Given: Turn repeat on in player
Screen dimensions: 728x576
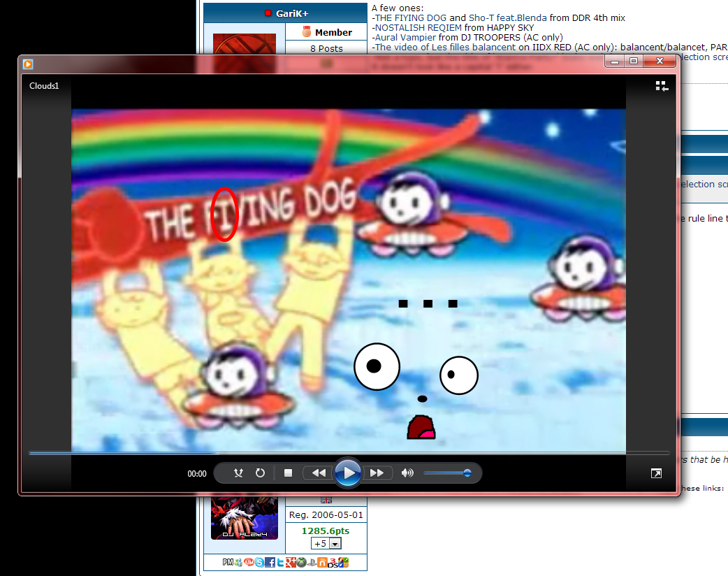Looking at the screenshot, I should pyautogui.click(x=260, y=473).
